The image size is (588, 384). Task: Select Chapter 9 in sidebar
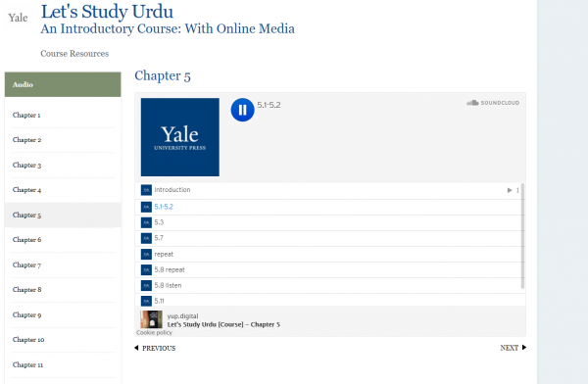coord(27,314)
